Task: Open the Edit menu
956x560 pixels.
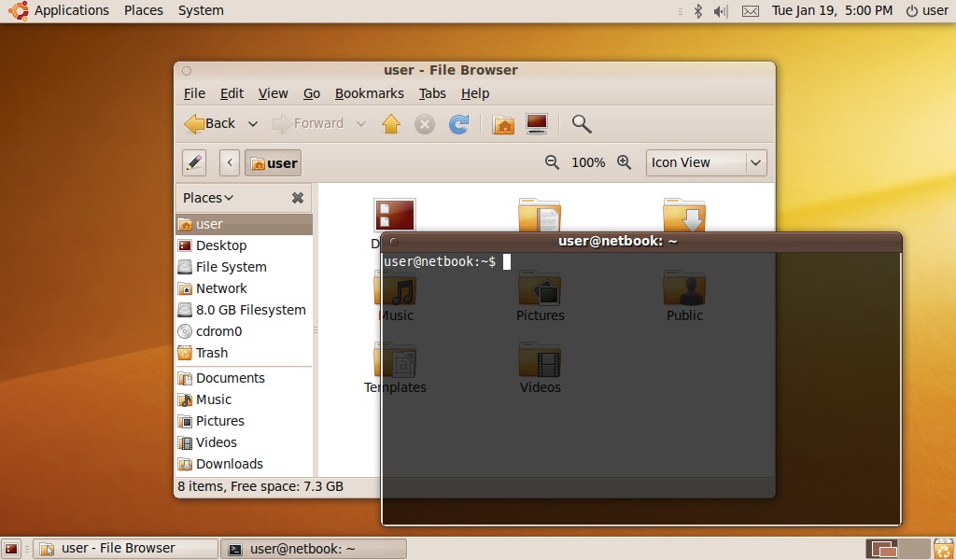Action: coord(232,93)
